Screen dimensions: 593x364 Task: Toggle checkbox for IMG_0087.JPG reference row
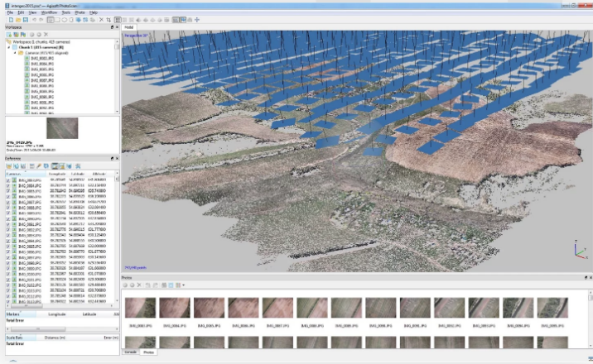pos(8,202)
